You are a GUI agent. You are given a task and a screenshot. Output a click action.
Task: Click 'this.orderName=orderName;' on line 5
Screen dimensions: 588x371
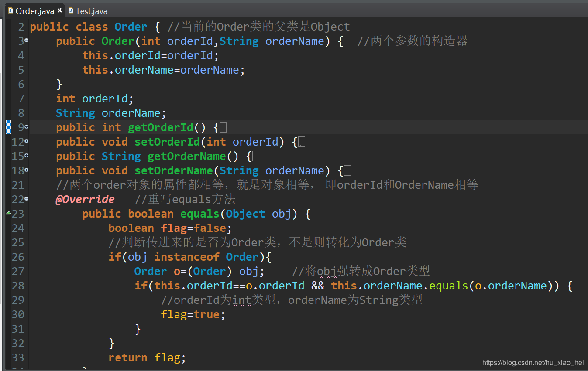pos(163,70)
